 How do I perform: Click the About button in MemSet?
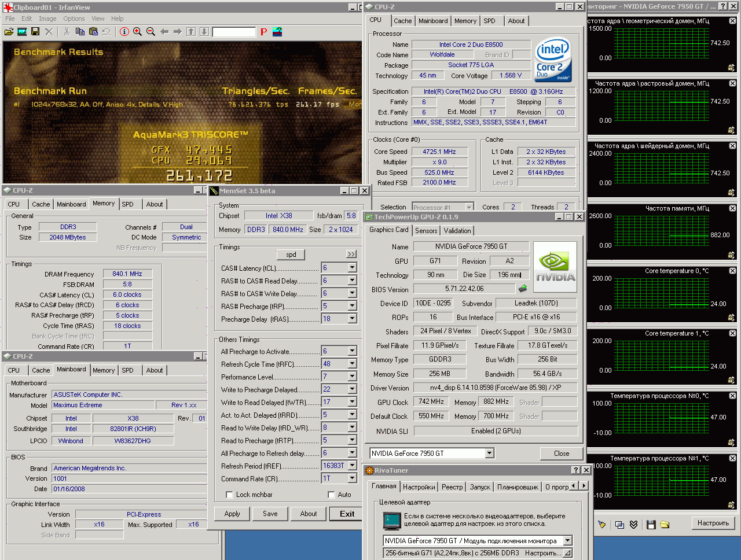tap(309, 514)
